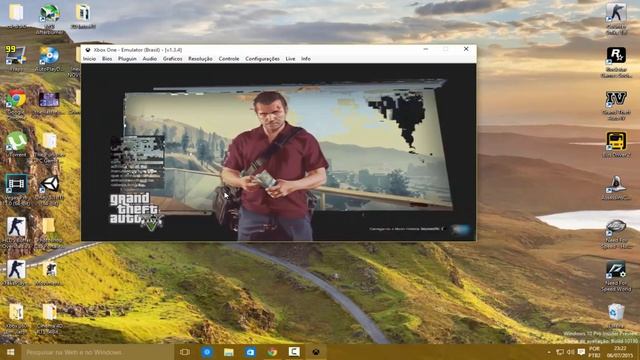Select the top-left desktop folder
Screen dimensions: 640x360
[16, 16]
